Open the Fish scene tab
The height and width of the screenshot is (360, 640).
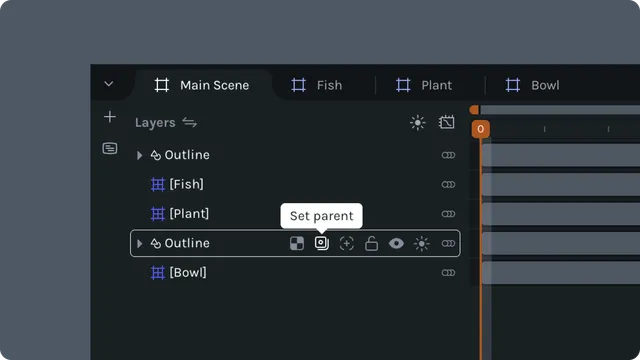click(317, 85)
